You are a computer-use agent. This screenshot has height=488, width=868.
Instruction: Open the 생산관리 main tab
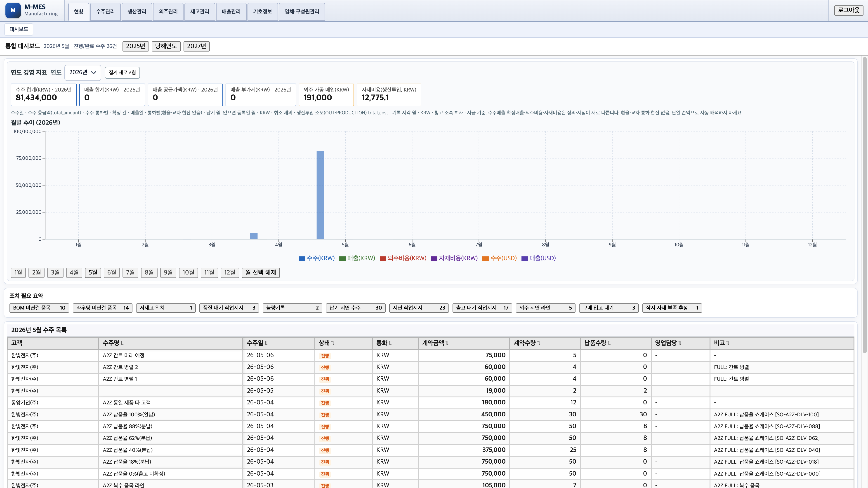(x=137, y=12)
